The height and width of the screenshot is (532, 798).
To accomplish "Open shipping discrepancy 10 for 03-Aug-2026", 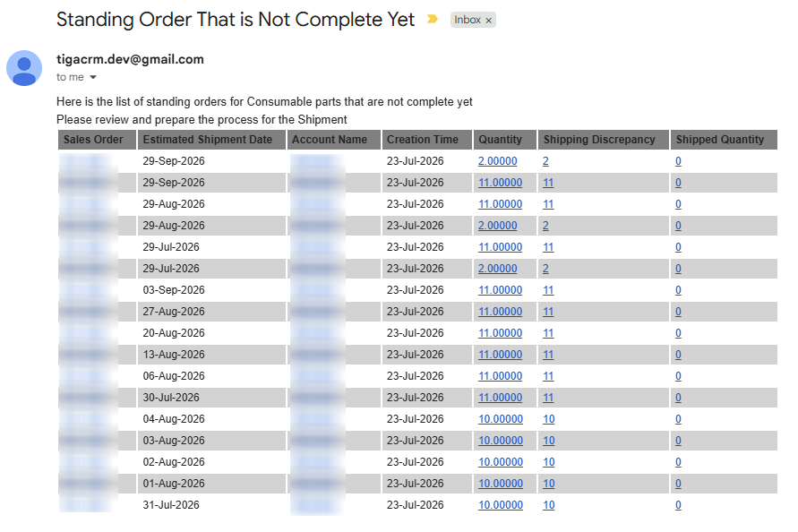I will click(x=549, y=441).
